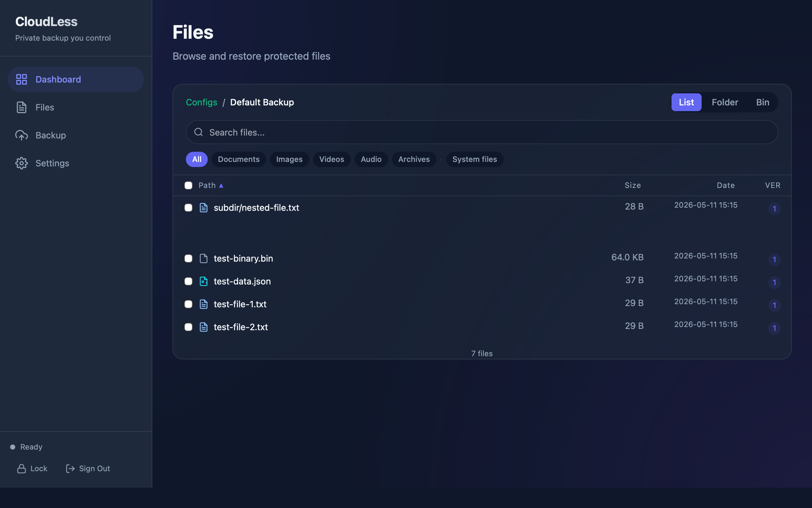Click the Lock padlock icon
The height and width of the screenshot is (508, 812).
pos(22,468)
